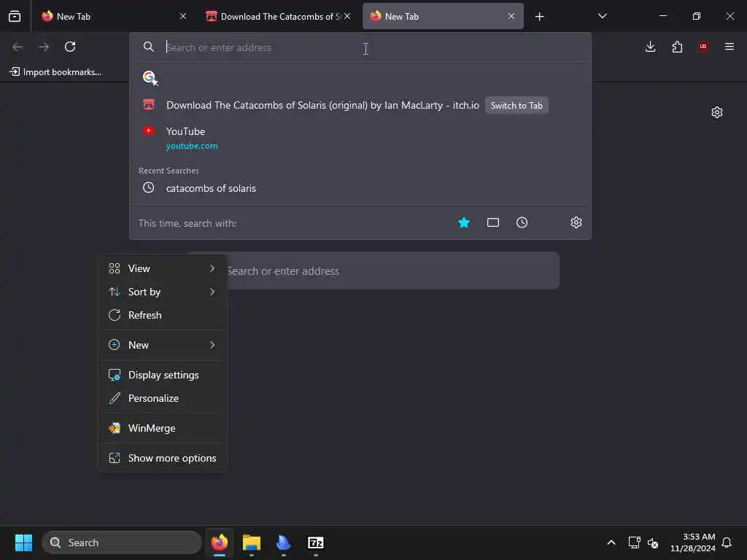Expand the View submenu
The width and height of the screenshot is (747, 560).
pos(163,268)
